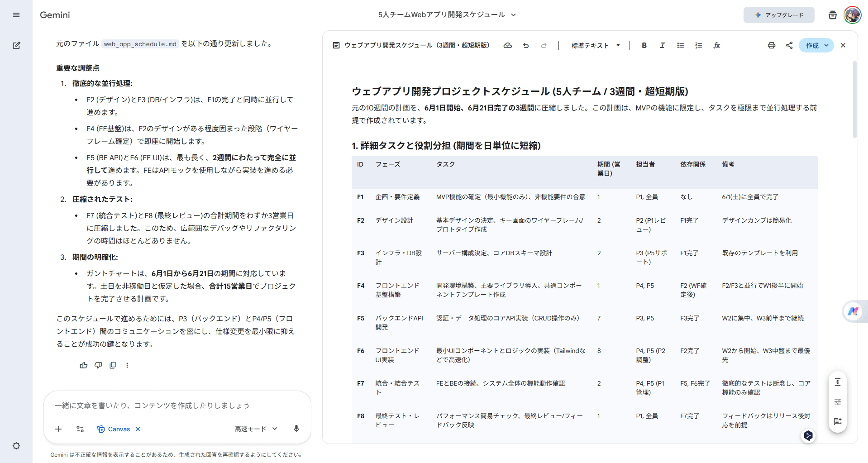This screenshot has width=868, height=463.
Task: Give the response a thumbs up
Action: tap(84, 365)
